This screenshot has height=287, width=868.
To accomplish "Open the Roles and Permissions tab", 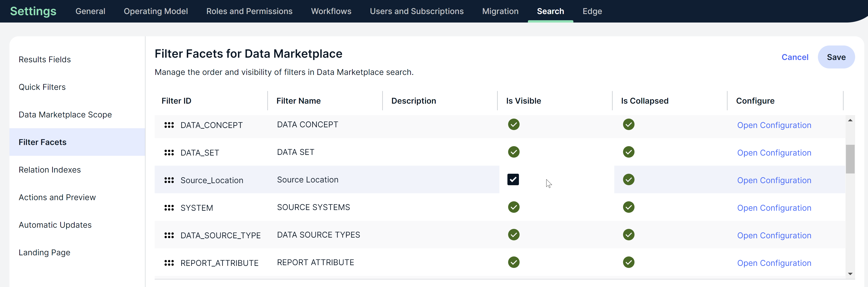I will 249,11.
